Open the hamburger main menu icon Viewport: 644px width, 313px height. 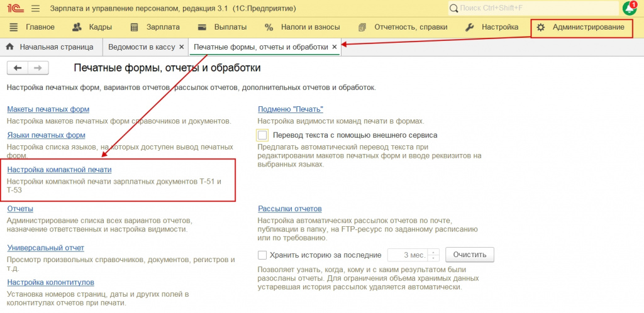click(x=35, y=8)
